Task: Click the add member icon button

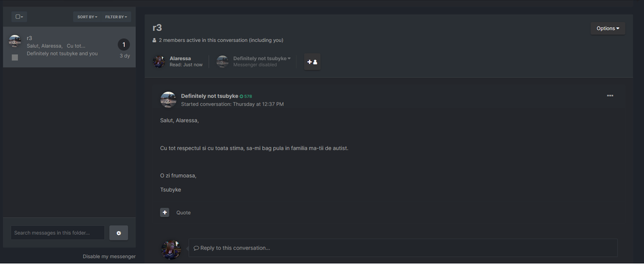Action: click(x=312, y=62)
